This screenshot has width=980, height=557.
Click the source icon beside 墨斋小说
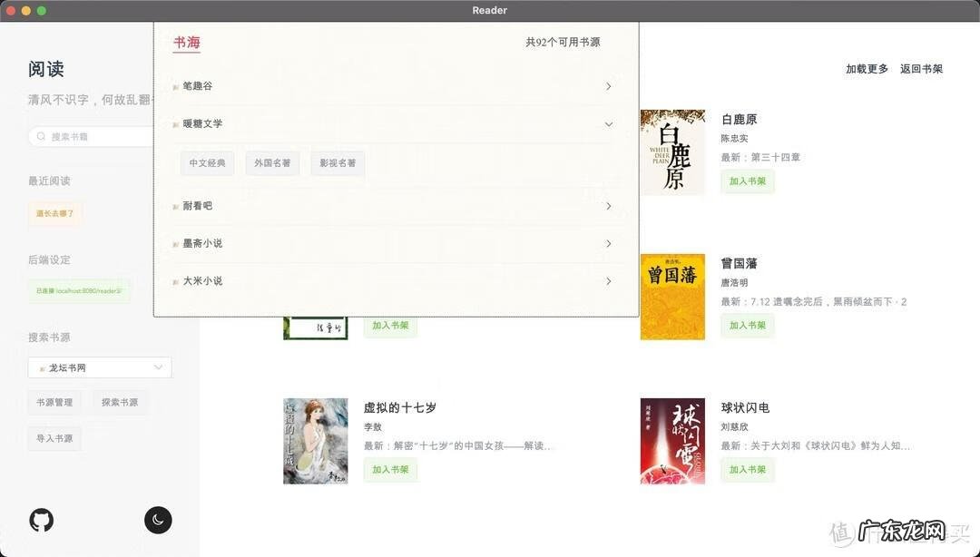(x=177, y=243)
